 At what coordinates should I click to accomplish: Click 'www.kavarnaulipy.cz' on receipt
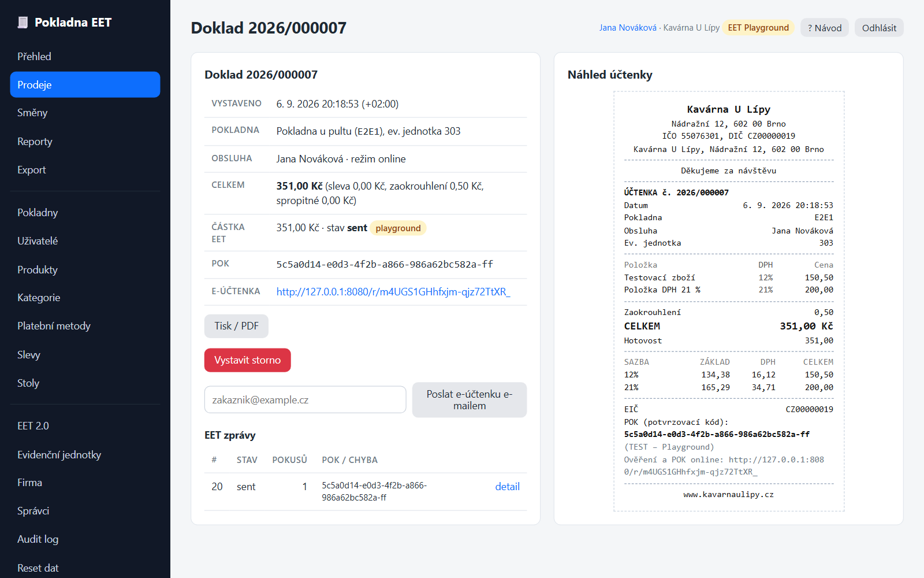729,494
